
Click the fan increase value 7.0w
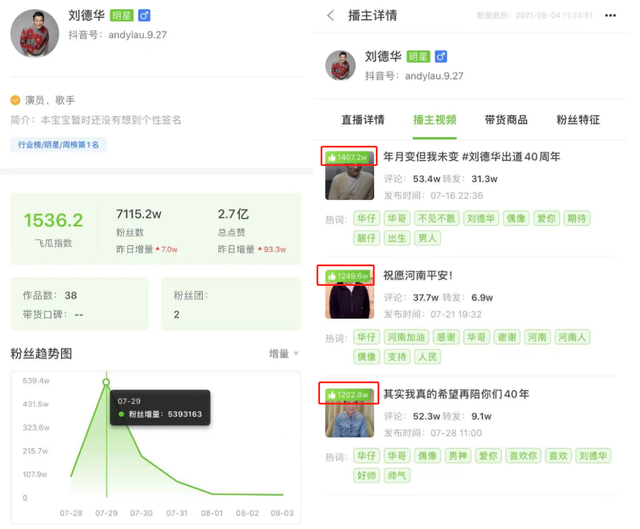pos(167,249)
